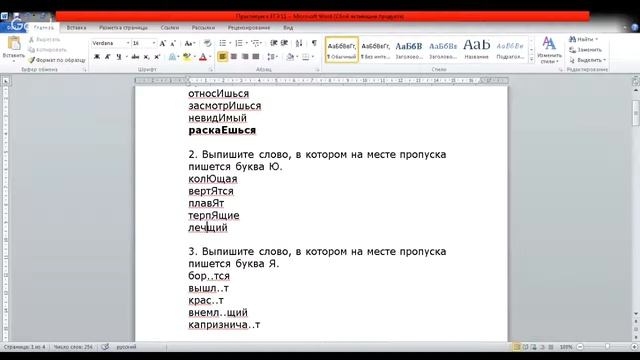Toggle ruler button above vertical scrollbar
This screenshot has height=360, width=640.
[x=636, y=81]
